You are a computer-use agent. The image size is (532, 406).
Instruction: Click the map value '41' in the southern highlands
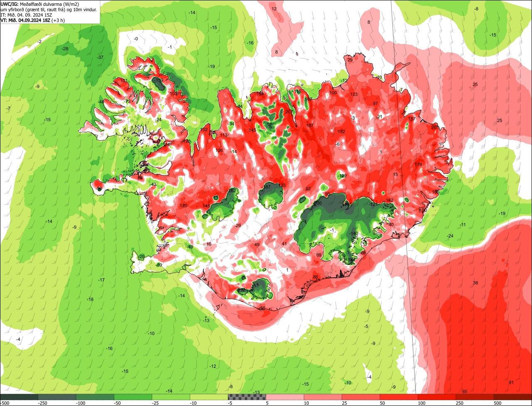(x=284, y=244)
